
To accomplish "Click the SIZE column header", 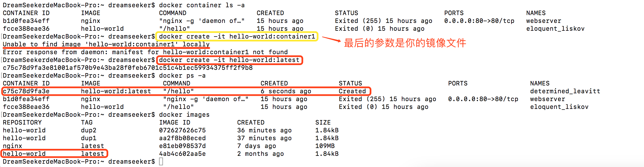I will [x=323, y=122].
